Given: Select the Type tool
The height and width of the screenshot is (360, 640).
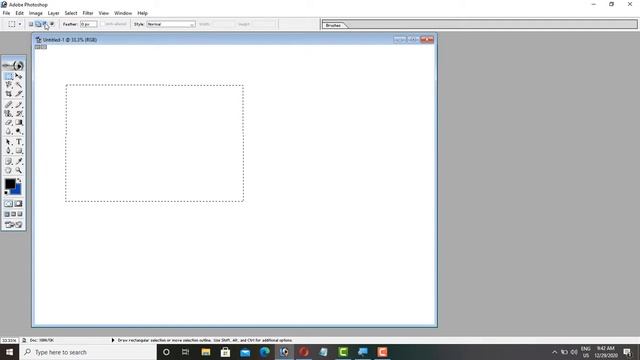Looking at the screenshot, I should point(19,142).
